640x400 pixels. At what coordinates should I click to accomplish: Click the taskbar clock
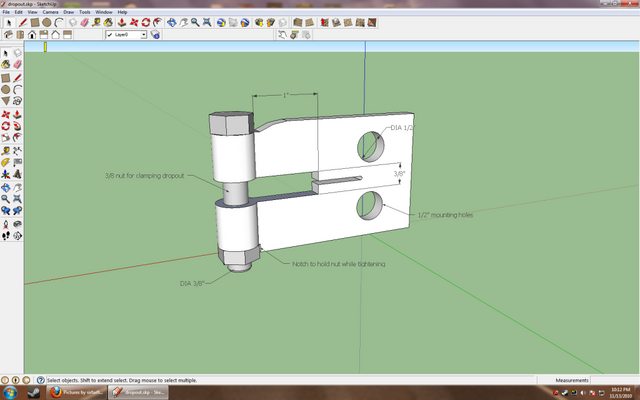(620, 393)
